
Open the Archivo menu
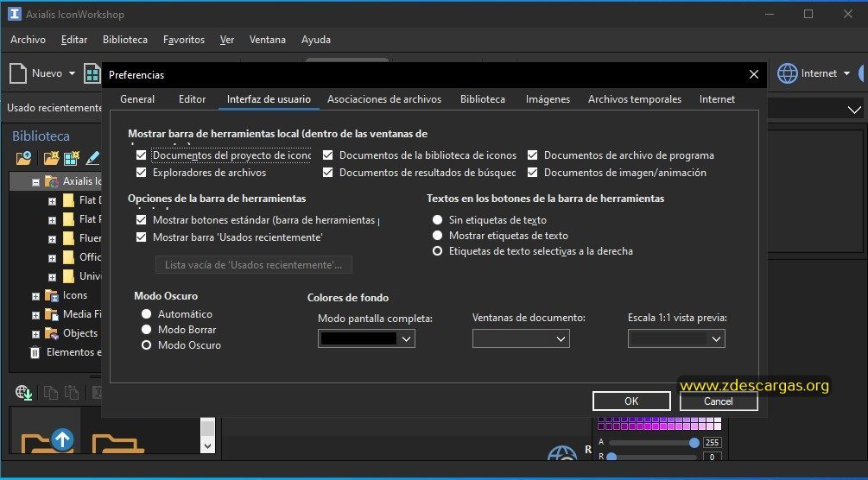pyautogui.click(x=28, y=40)
